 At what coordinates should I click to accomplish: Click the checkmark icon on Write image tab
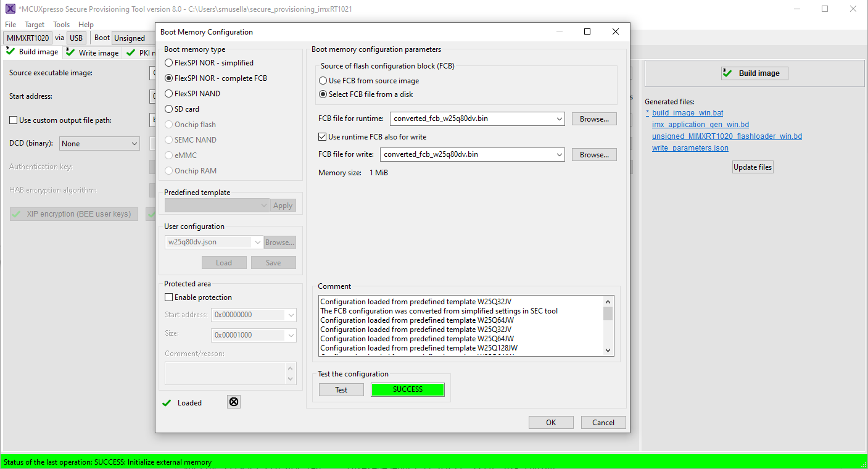pyautogui.click(x=70, y=52)
